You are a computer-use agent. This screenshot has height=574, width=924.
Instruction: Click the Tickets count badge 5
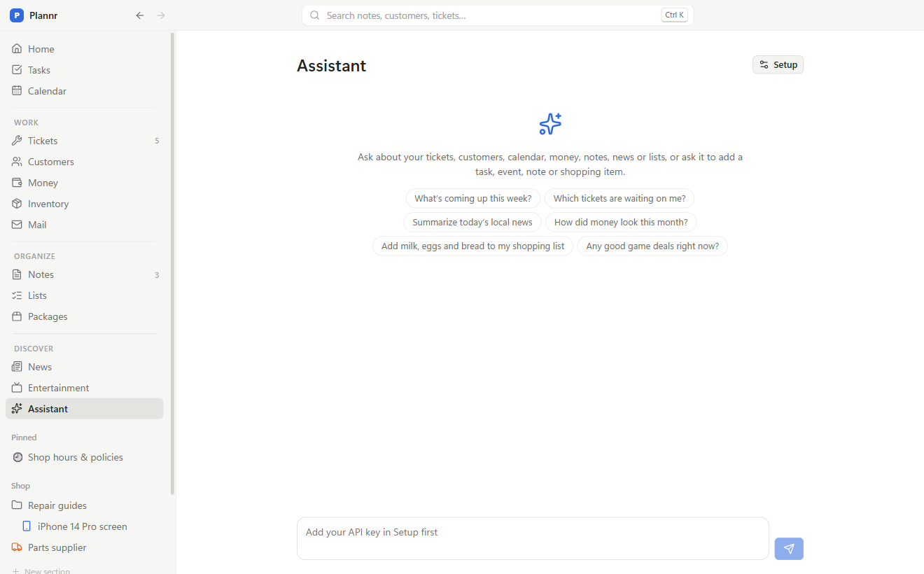tap(157, 141)
